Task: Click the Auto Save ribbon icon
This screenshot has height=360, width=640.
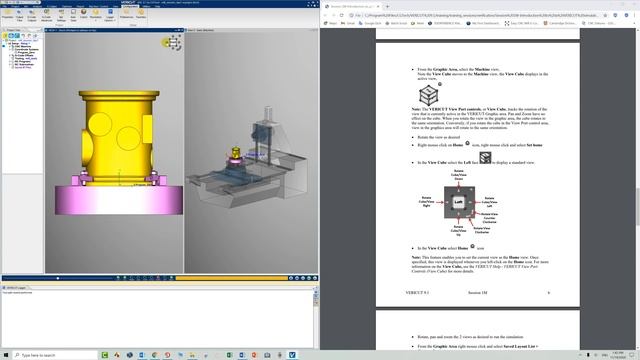Action: [73, 15]
